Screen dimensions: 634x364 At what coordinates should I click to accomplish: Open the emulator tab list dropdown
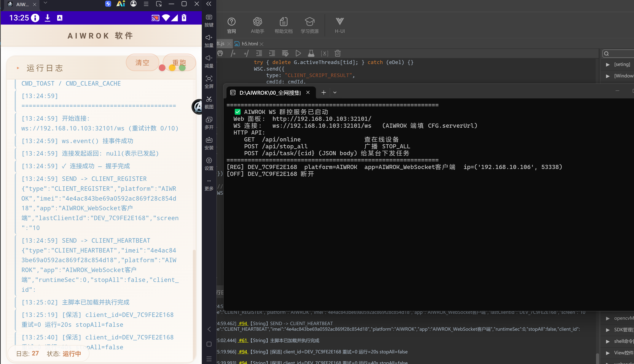tap(45, 3)
